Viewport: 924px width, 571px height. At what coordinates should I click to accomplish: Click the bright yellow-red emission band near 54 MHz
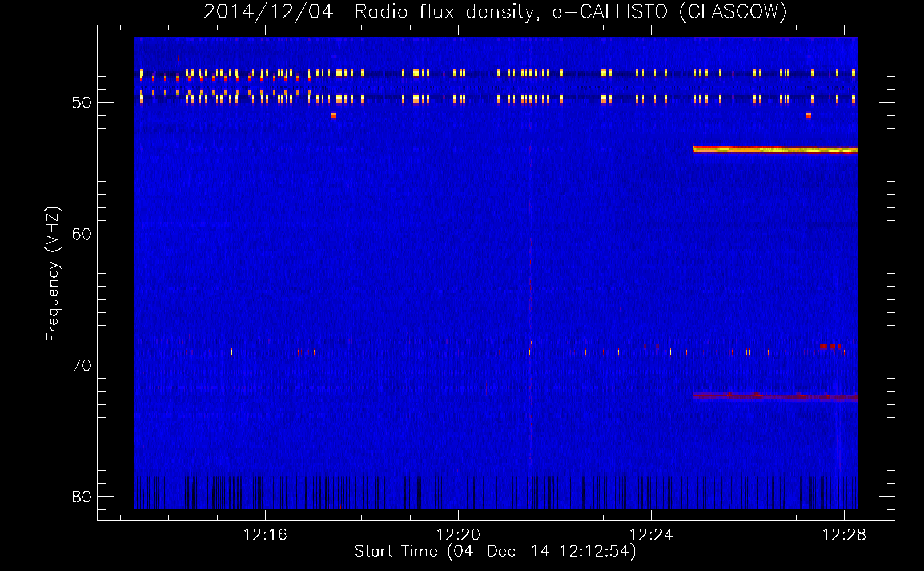click(x=776, y=150)
